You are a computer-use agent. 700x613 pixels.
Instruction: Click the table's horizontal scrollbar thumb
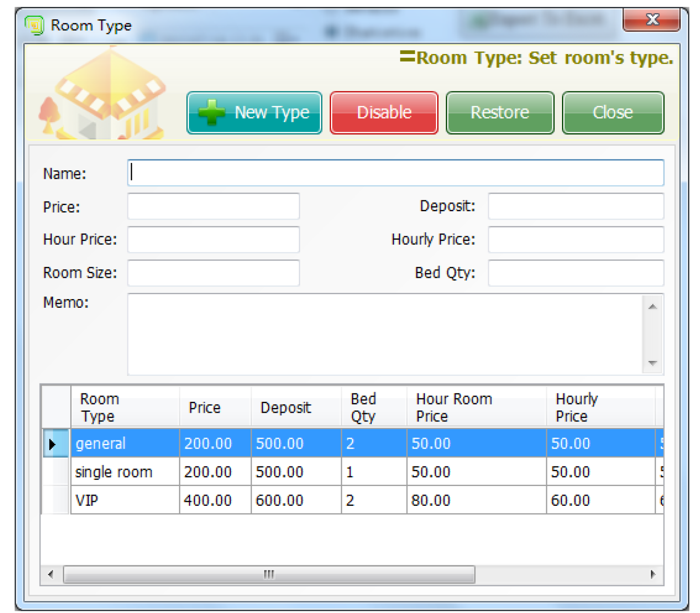tap(269, 575)
